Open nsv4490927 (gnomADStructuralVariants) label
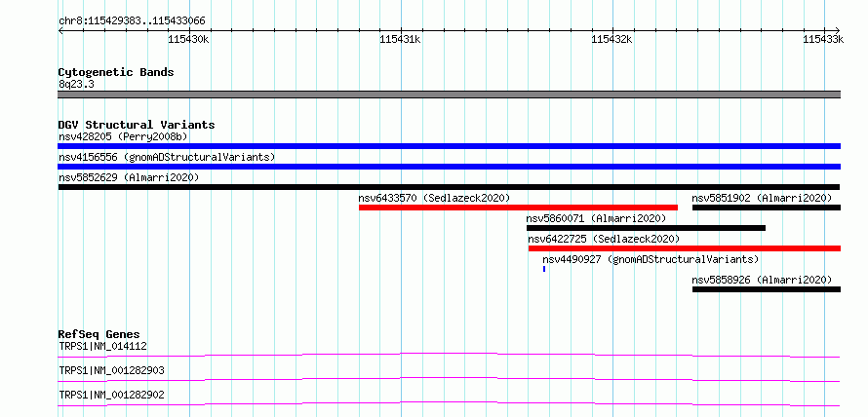 point(651,259)
